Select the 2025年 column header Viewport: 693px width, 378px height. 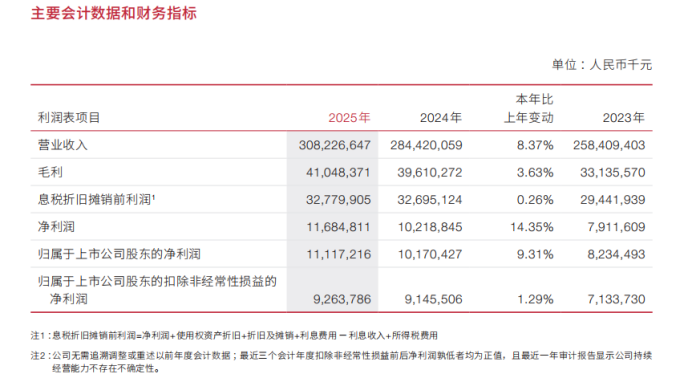349,118
